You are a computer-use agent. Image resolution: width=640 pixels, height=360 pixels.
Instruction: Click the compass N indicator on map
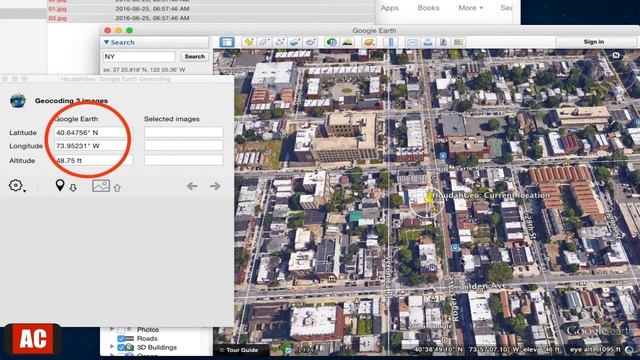coord(616,55)
